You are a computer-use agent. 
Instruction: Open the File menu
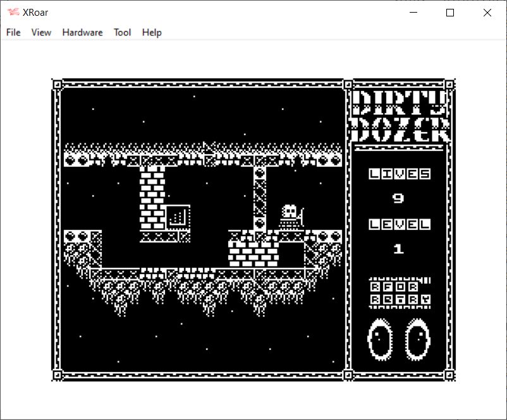tap(13, 32)
